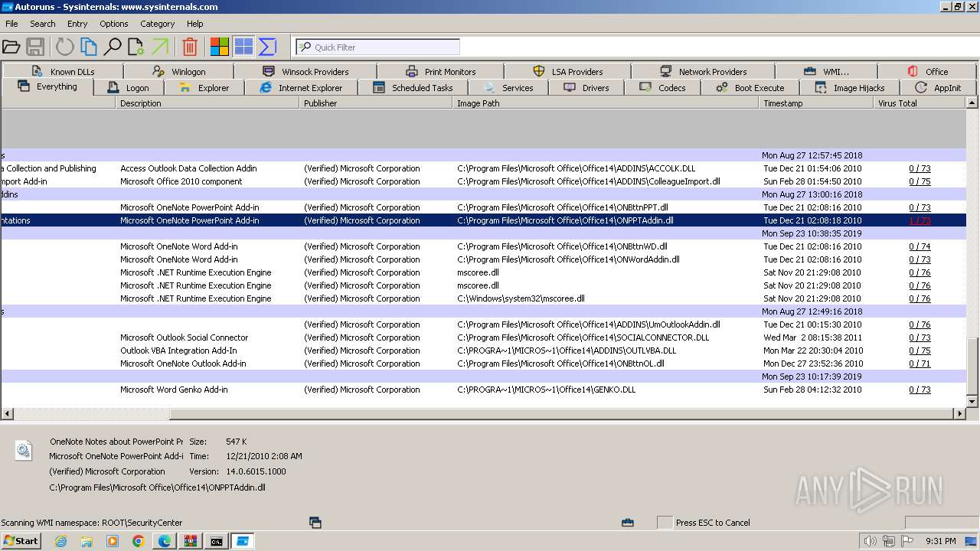Image resolution: width=980 pixels, height=551 pixels.
Task: Open the Category menu
Action: 158,24
